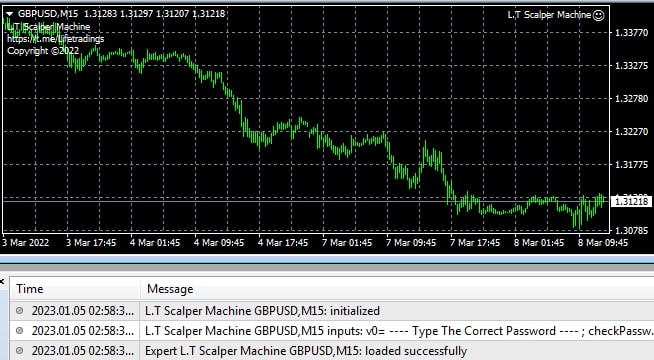This screenshot has width=654, height=360.
Task: Select the 'initialized' log message row
Action: coord(332,311)
